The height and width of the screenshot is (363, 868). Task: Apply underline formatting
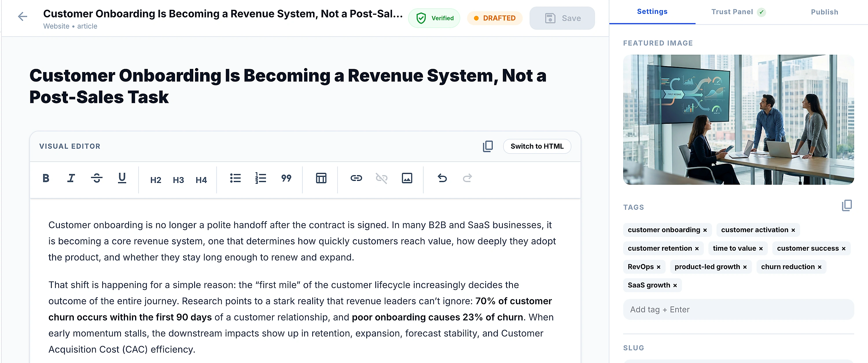coord(122,178)
